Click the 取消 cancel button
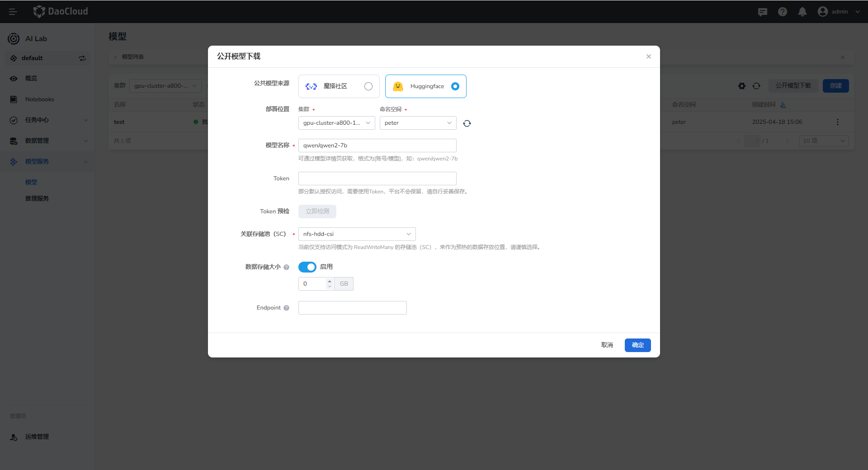868x470 pixels. [607, 345]
